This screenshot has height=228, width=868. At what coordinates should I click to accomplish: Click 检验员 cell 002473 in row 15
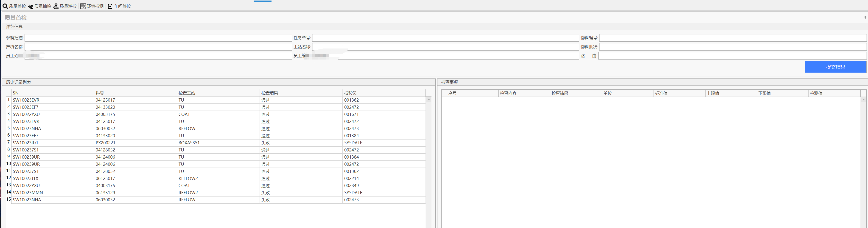(x=384, y=200)
